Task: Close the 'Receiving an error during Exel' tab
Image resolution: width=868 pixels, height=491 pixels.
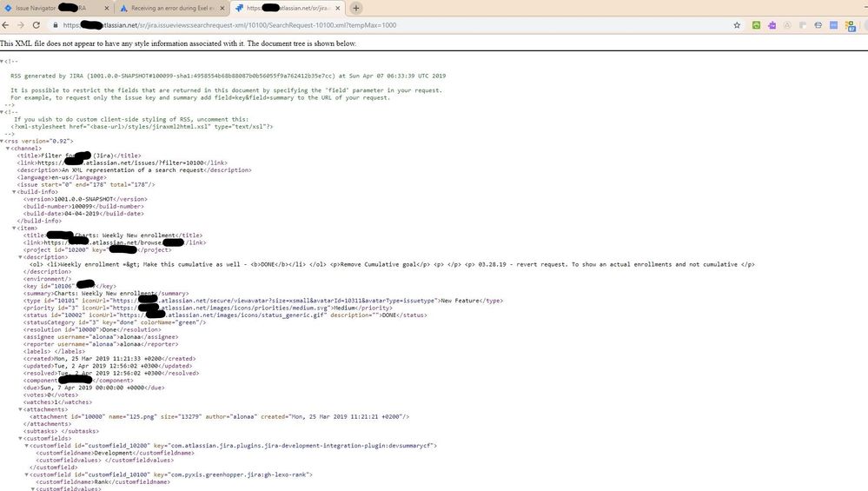Action: coord(222,9)
